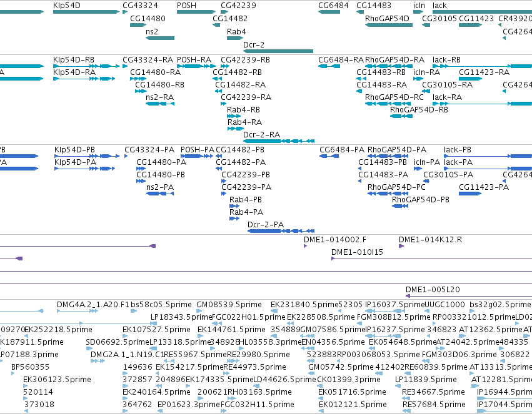
Task: Click the CG11423 gene label
Action: point(476,19)
